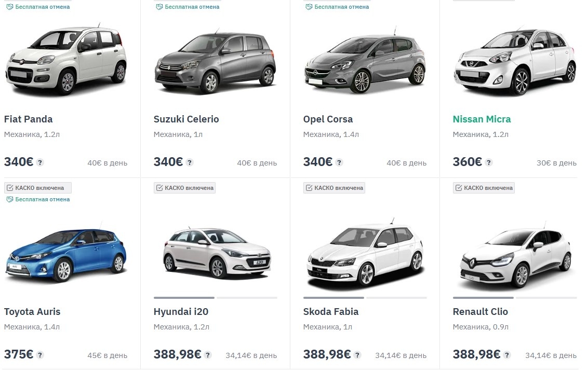Click the help icon next to Fiat Panda price
The width and height of the screenshot is (588, 372).
[41, 162]
